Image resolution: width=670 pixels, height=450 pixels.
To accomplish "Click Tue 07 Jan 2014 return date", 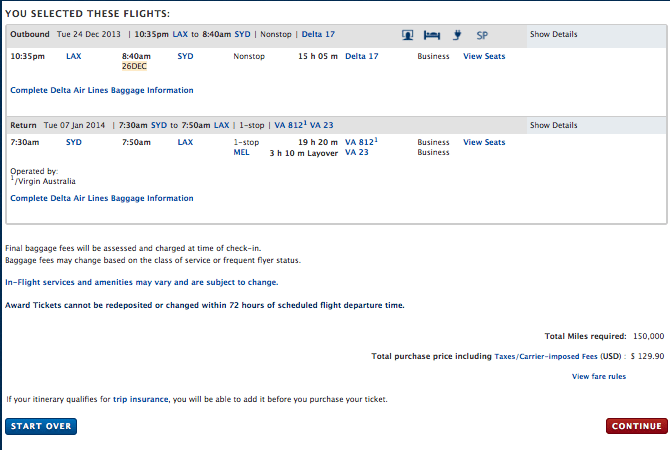I will [x=74, y=125].
